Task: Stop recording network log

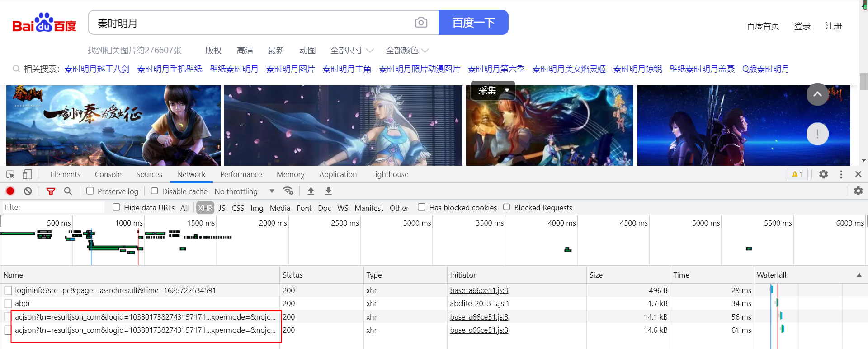Action: click(x=10, y=191)
